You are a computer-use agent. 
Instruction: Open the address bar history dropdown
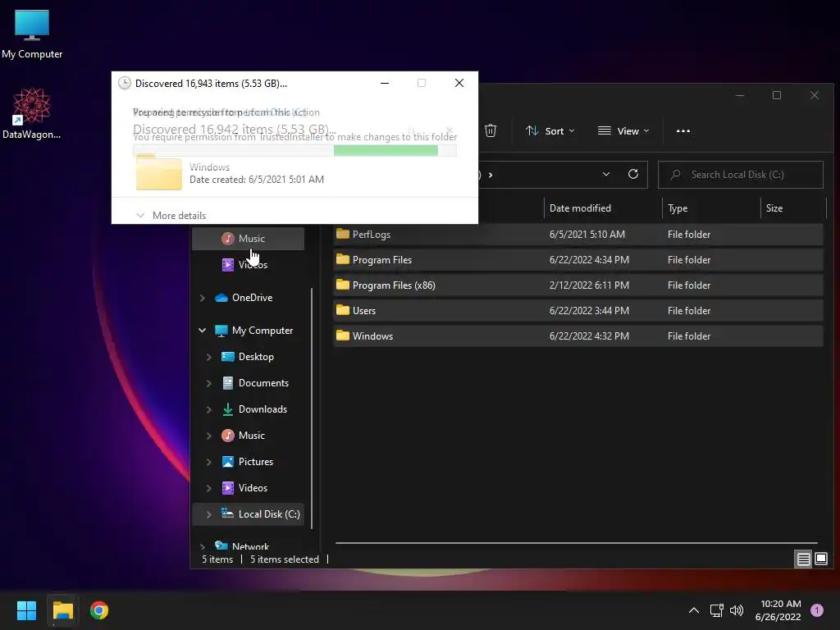[606, 174]
